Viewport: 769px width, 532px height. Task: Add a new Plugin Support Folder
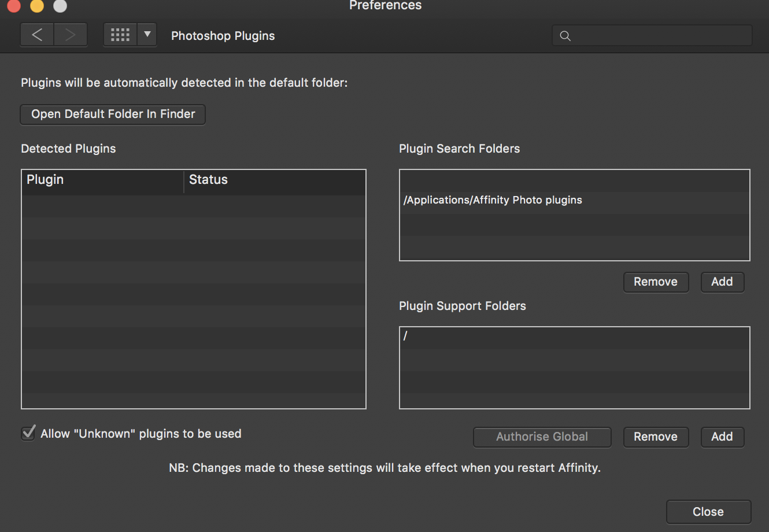click(722, 437)
